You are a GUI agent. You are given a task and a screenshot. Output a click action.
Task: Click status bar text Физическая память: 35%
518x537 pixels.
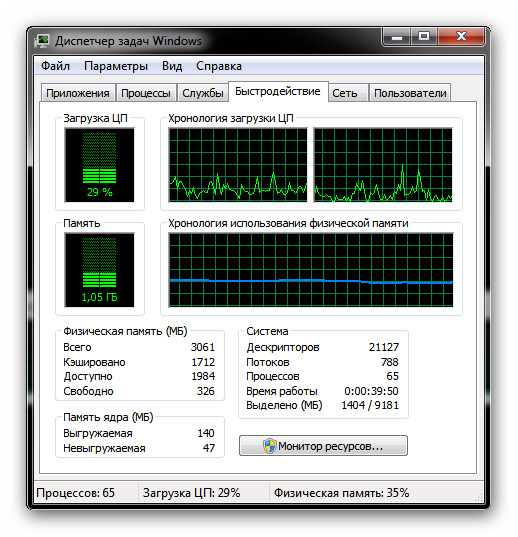[341, 492]
